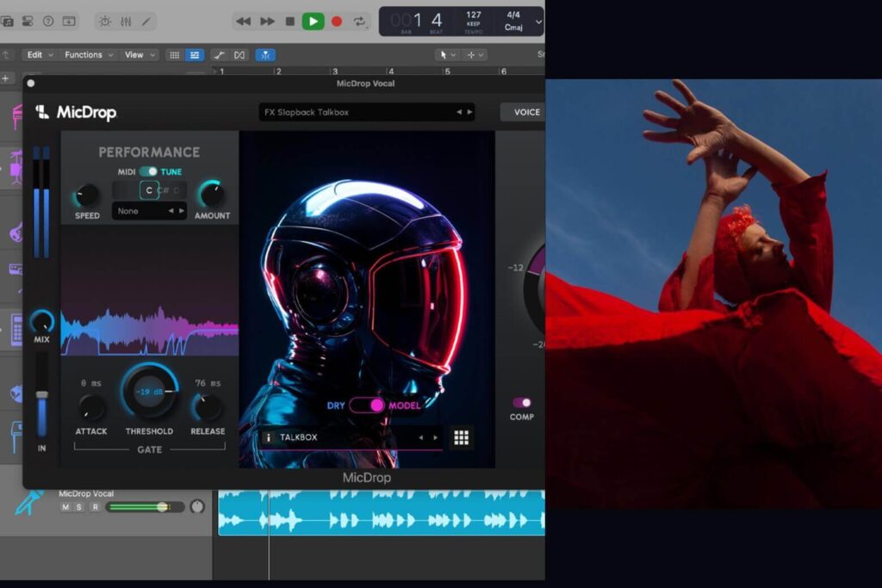
Task: Start recording with the red Record button
Action: click(x=337, y=22)
